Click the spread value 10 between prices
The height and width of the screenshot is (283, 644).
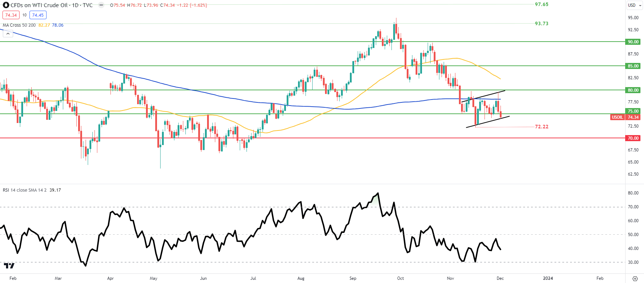point(25,15)
